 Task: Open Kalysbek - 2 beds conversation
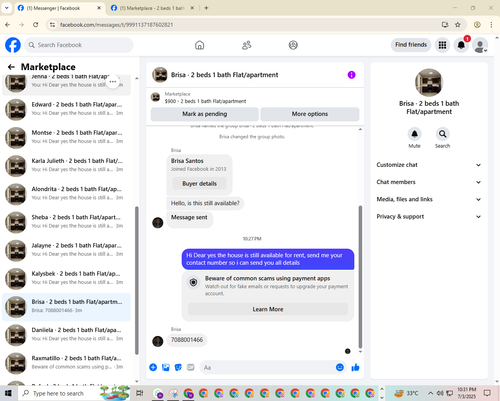66,278
